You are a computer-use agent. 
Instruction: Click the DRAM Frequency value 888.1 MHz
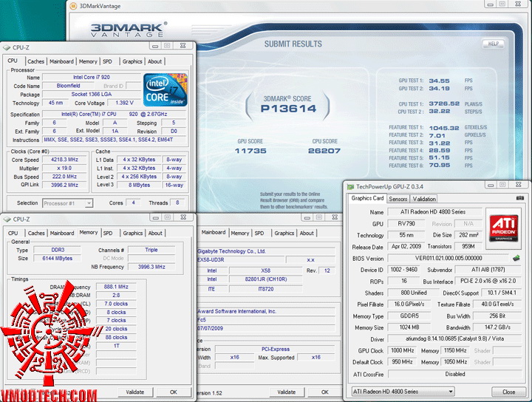point(116,287)
